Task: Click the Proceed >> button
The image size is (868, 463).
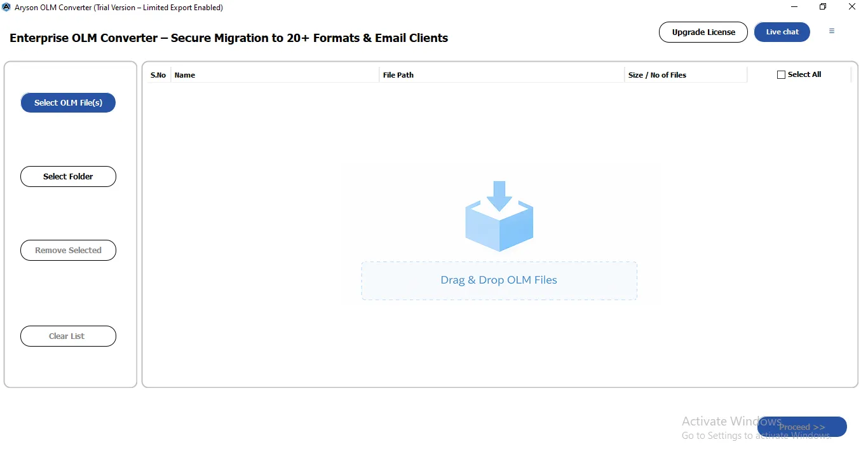Action: pyautogui.click(x=802, y=427)
